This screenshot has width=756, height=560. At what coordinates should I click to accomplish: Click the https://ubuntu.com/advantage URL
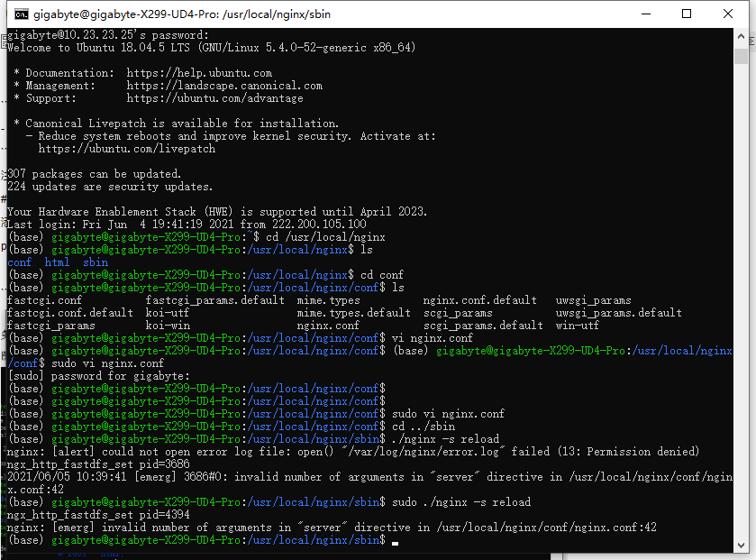(215, 98)
